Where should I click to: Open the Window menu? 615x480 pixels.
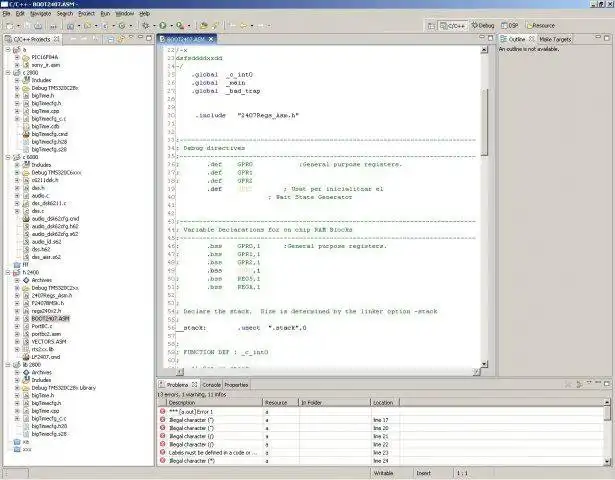coord(124,13)
